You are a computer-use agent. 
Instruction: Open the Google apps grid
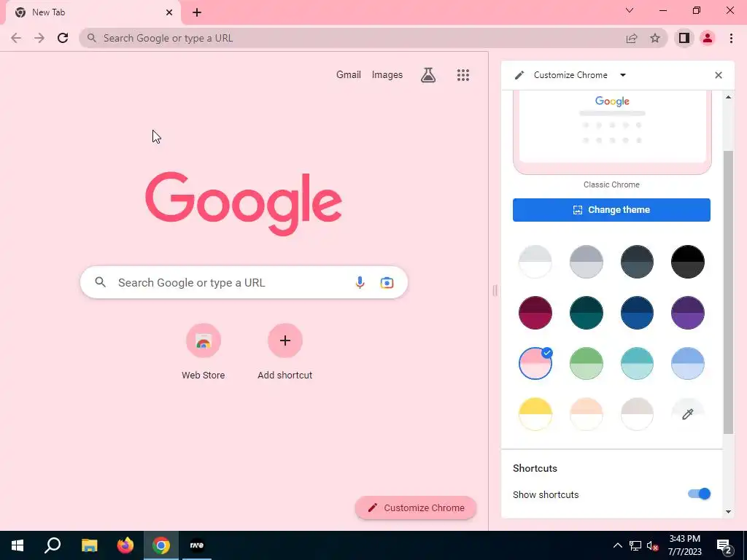coord(463,75)
